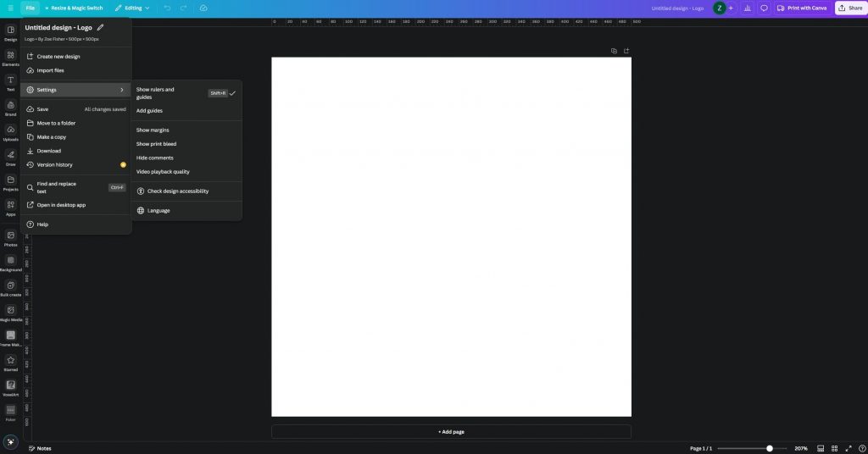The height and width of the screenshot is (454, 868).
Task: Open the Uploads panel
Action: (x=10, y=132)
